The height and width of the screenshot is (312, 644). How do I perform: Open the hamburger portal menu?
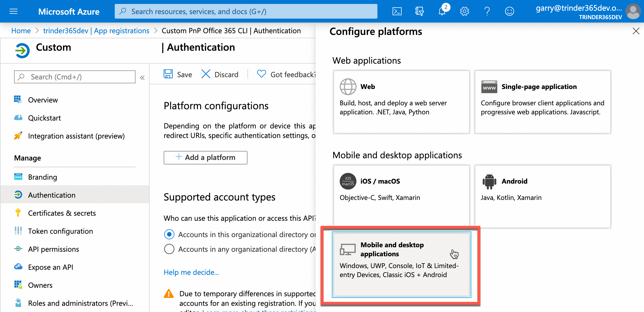pyautogui.click(x=13, y=11)
